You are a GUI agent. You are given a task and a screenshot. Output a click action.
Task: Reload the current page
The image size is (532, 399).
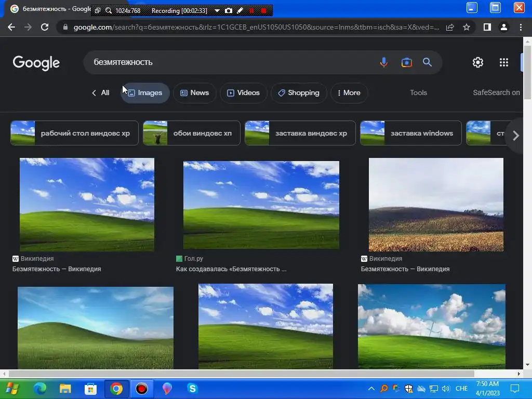point(45,27)
